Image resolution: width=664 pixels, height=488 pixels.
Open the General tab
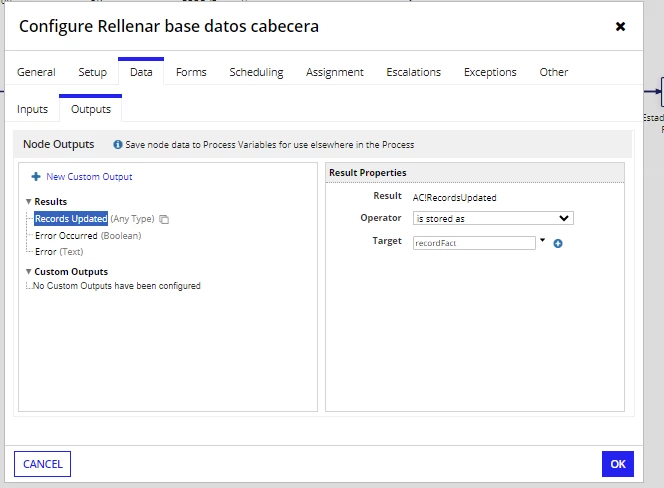(x=36, y=72)
